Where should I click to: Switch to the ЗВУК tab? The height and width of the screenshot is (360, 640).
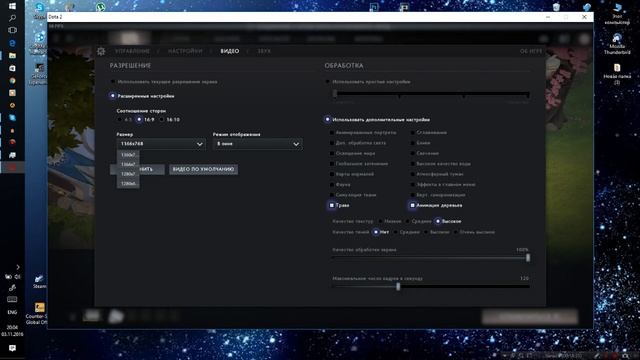tap(264, 51)
